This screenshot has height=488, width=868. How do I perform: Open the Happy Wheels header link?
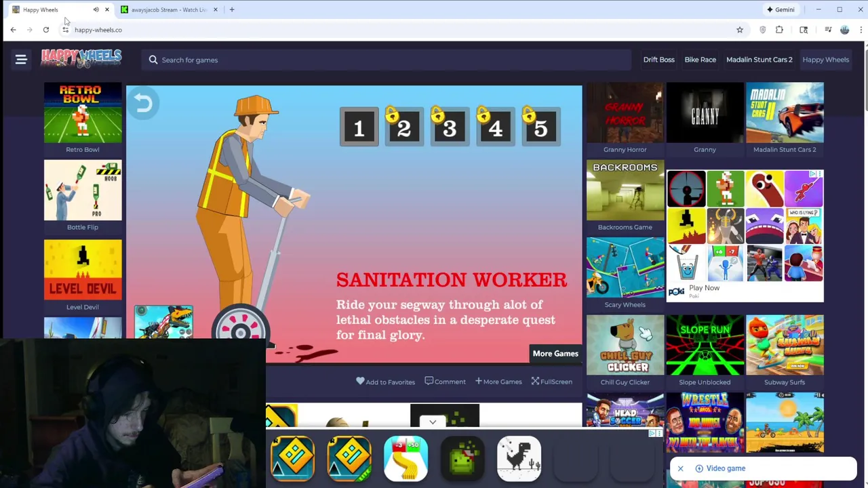click(826, 60)
